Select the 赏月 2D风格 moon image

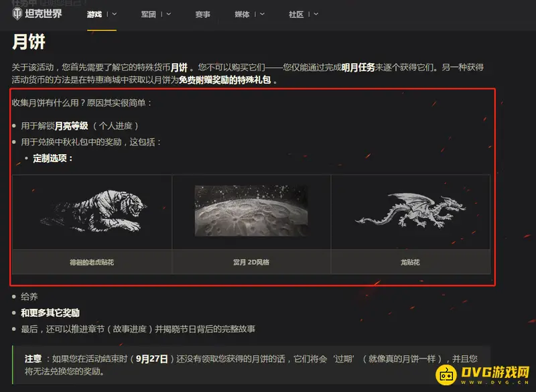pyautogui.click(x=251, y=211)
